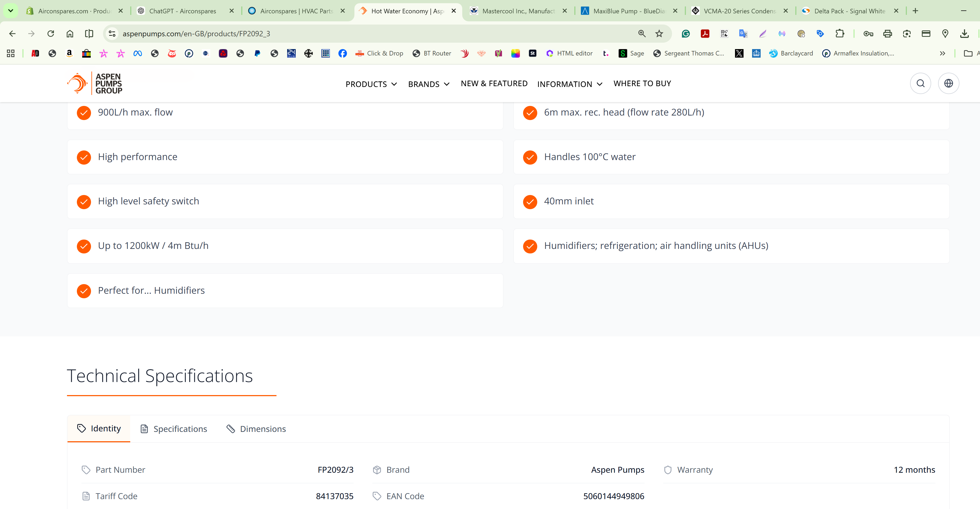
Task: Open the NEW & FEATURED link
Action: pyautogui.click(x=494, y=83)
